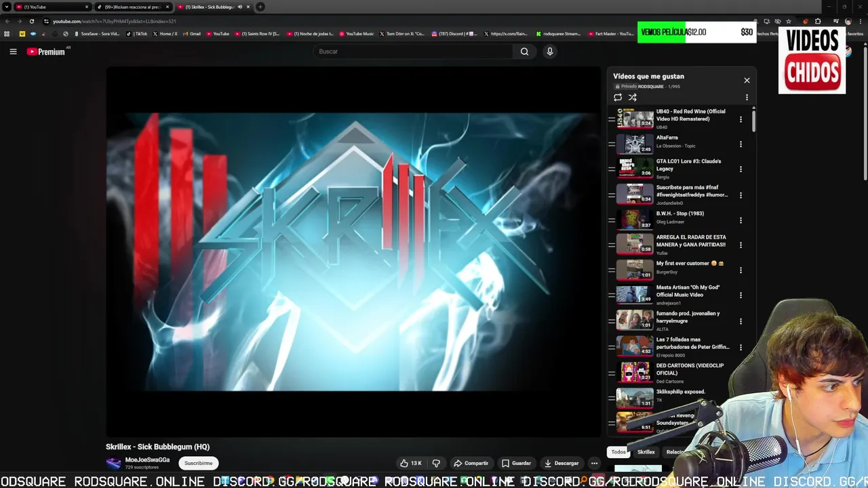Click the search magnifier button
Viewport: 868px width, 488px height.
click(524, 52)
